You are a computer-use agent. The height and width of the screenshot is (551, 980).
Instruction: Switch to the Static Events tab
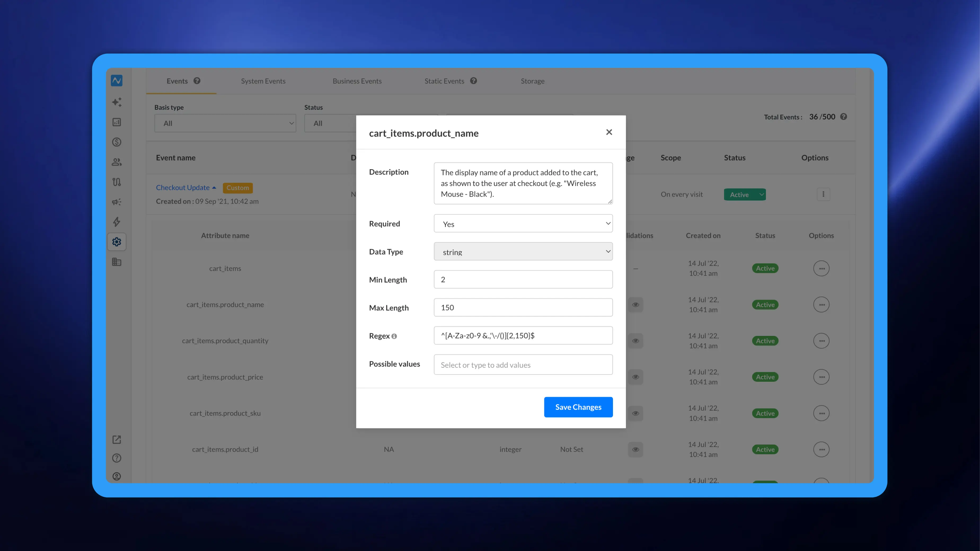pyautogui.click(x=444, y=81)
